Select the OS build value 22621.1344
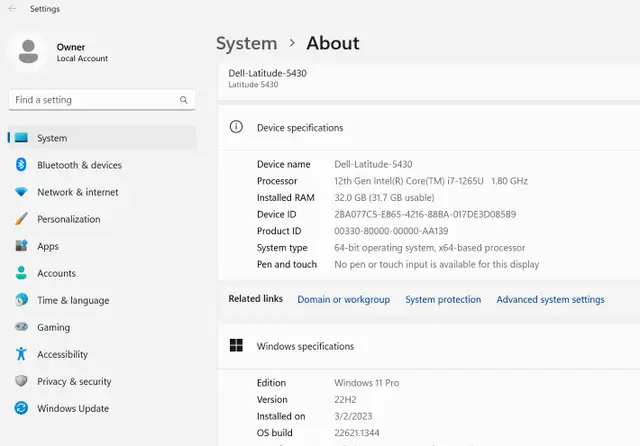640x446 pixels. (357, 433)
